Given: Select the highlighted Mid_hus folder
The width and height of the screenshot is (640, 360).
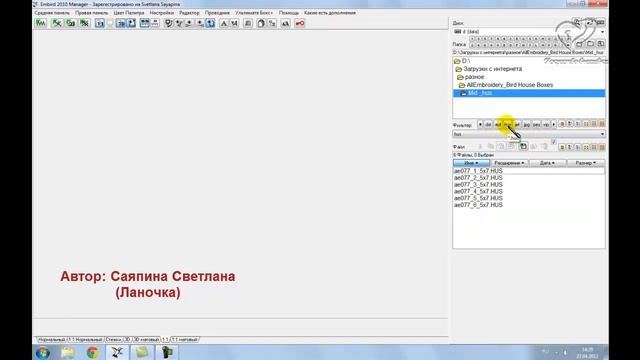Looking at the screenshot, I should (529, 93).
